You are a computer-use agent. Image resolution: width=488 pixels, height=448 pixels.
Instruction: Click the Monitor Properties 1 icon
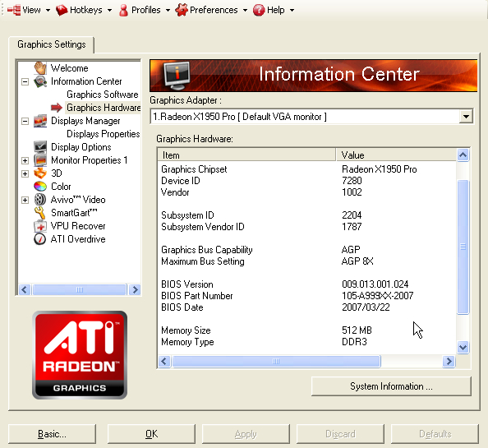pos(40,160)
